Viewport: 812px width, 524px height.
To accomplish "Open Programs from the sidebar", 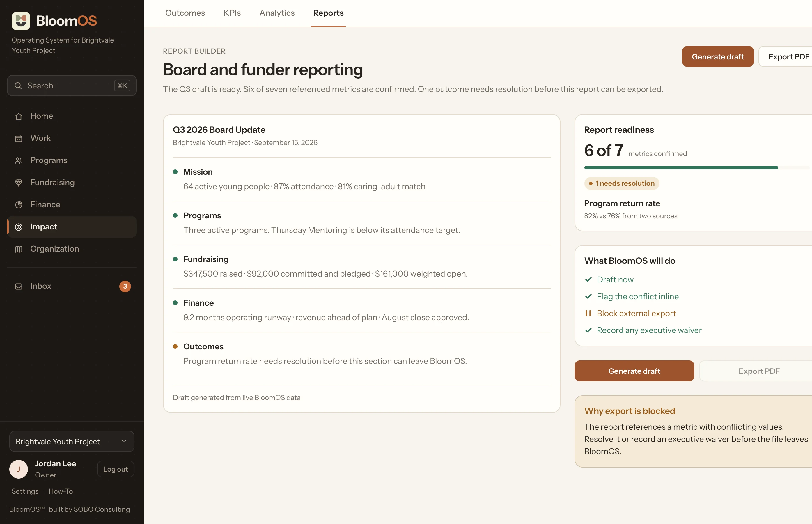I will tap(72, 161).
